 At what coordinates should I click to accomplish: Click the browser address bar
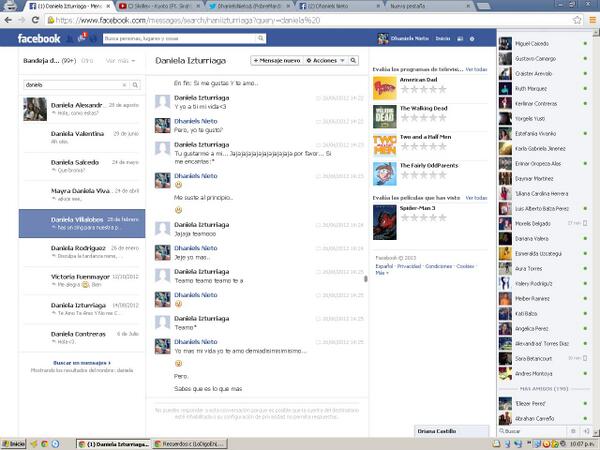308,20
